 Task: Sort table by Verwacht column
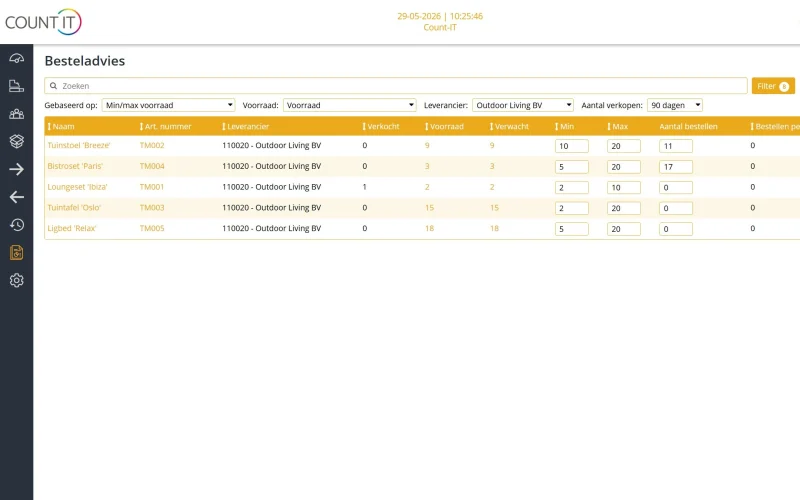[509, 127]
